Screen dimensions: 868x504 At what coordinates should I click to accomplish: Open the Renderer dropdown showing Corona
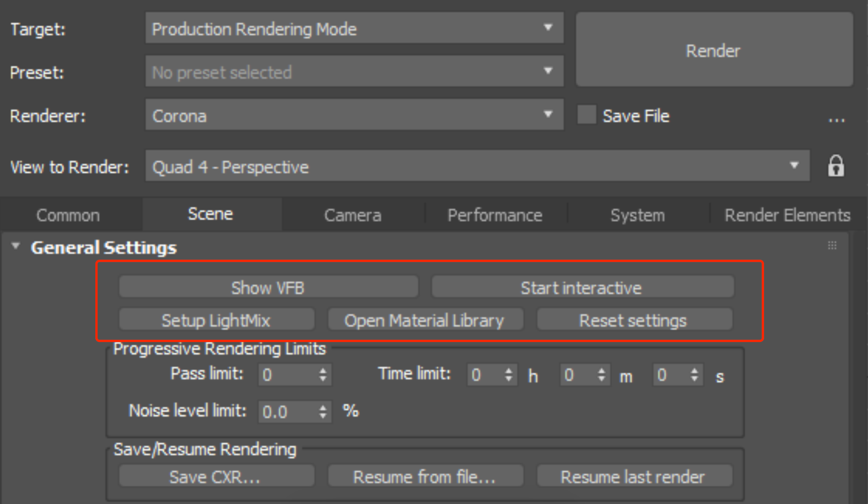354,115
